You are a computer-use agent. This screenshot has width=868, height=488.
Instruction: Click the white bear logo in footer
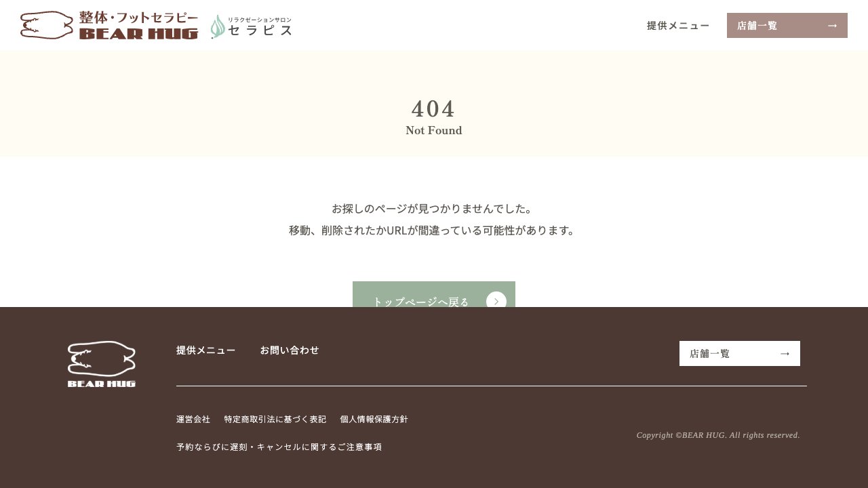[x=101, y=363]
